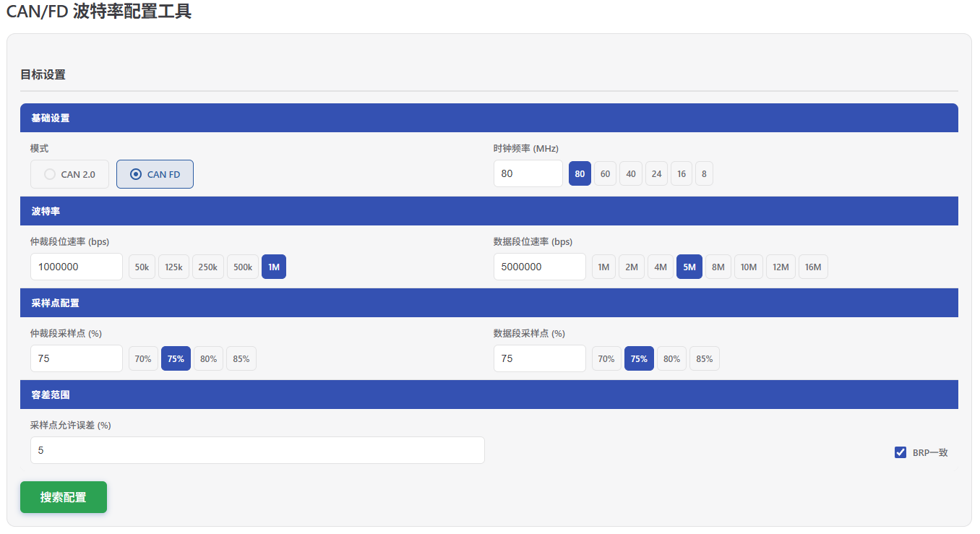The height and width of the screenshot is (534, 980).
Task: Choose the 2M data bit rate preset
Action: tap(632, 267)
